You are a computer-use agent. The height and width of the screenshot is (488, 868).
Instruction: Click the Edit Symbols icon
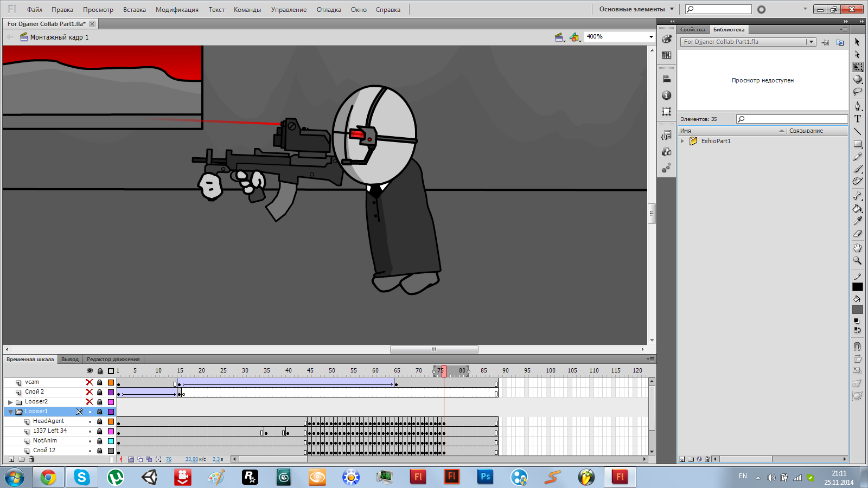[x=575, y=37]
